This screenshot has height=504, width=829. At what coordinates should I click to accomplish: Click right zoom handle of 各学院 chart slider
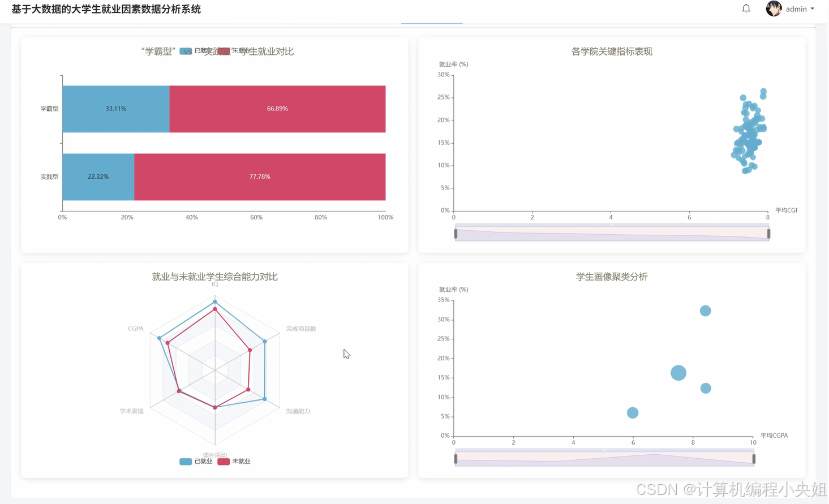pyautogui.click(x=768, y=234)
